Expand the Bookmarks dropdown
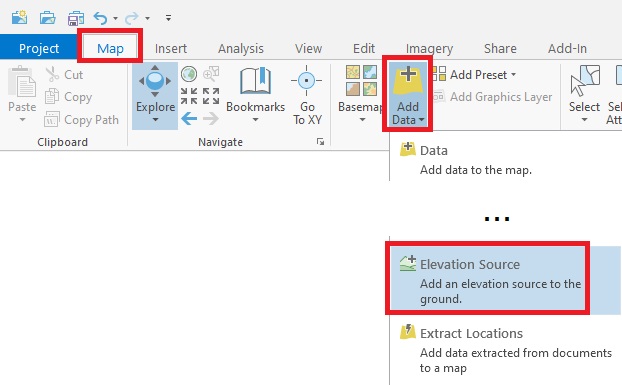 click(255, 120)
